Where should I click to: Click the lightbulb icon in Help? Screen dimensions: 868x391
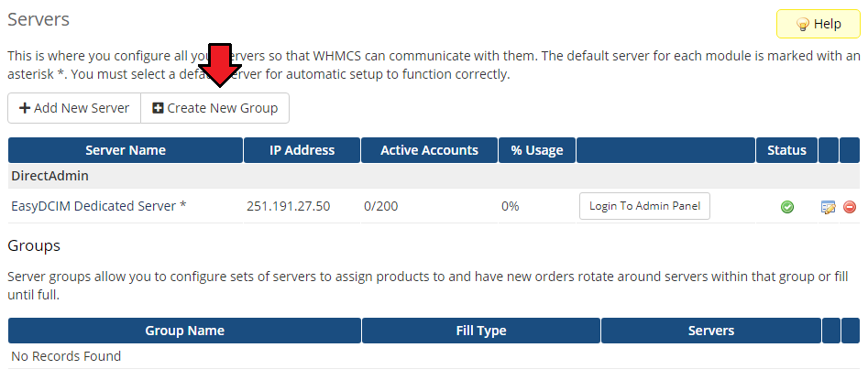[802, 25]
